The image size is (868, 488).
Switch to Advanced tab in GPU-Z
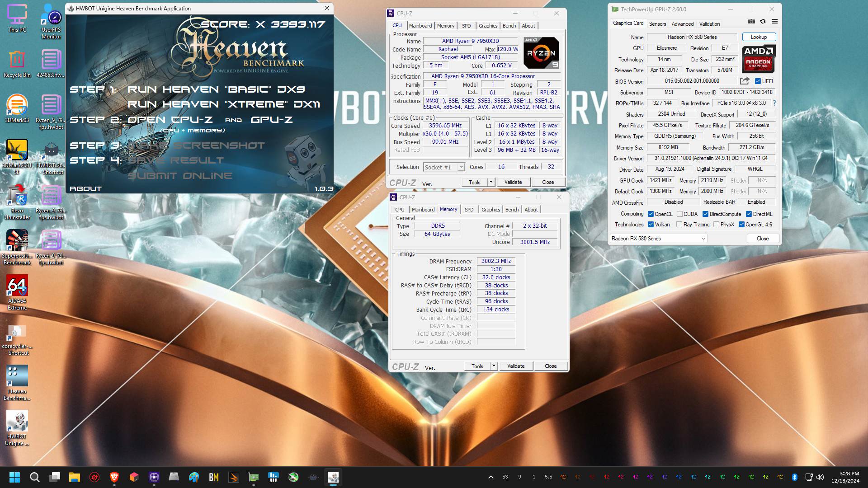tap(682, 24)
